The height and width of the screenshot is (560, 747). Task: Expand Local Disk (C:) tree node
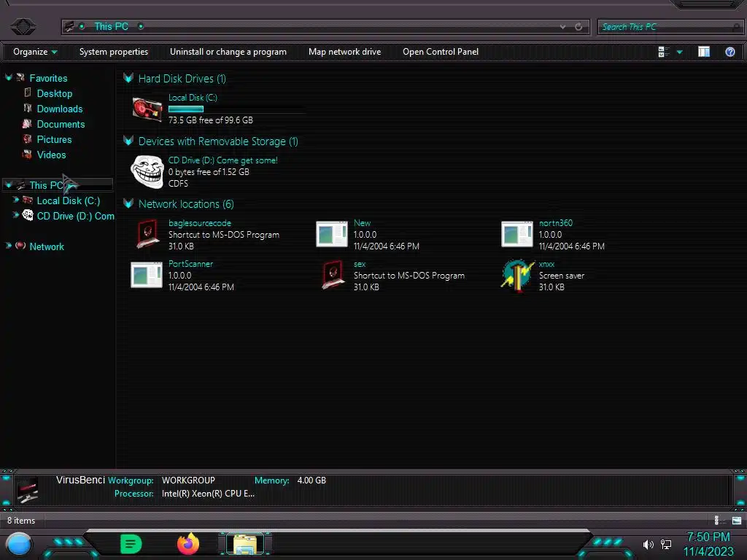pyautogui.click(x=16, y=200)
